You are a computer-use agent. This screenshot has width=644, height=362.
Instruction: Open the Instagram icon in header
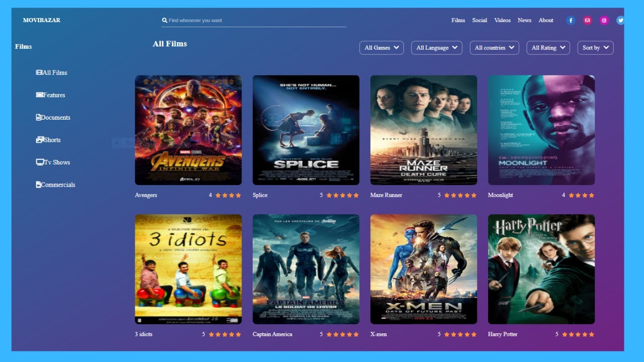604,21
